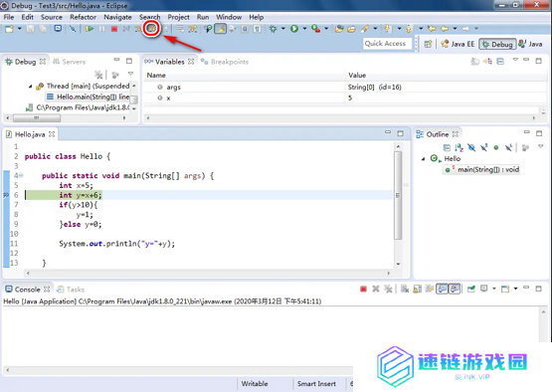Click Next Annotation icon in toolbar
552x392 pixels.
click(x=388, y=29)
